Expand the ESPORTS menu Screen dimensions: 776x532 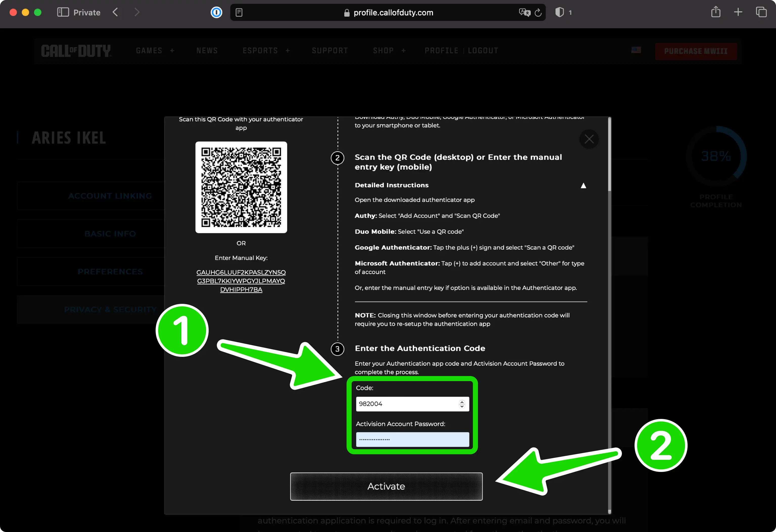(266, 51)
